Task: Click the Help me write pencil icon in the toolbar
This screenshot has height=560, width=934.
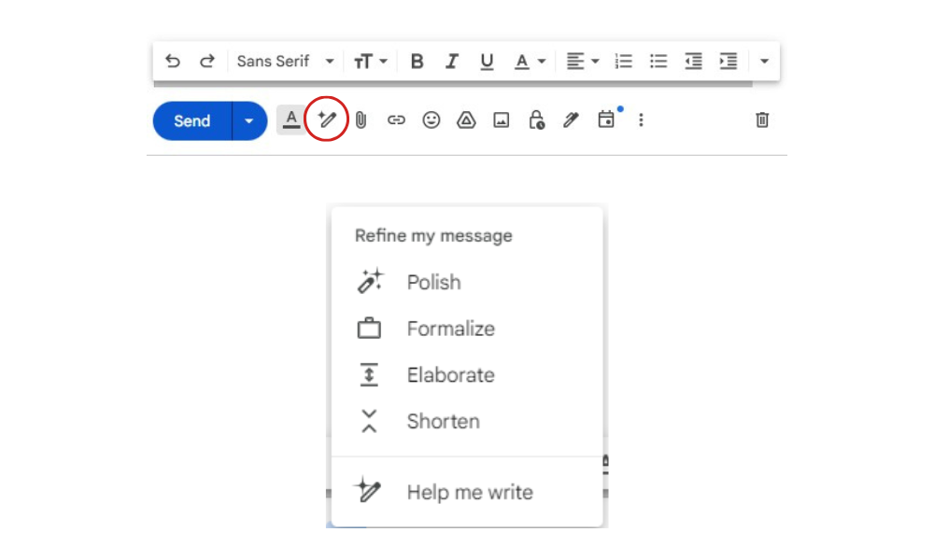Action: [326, 119]
